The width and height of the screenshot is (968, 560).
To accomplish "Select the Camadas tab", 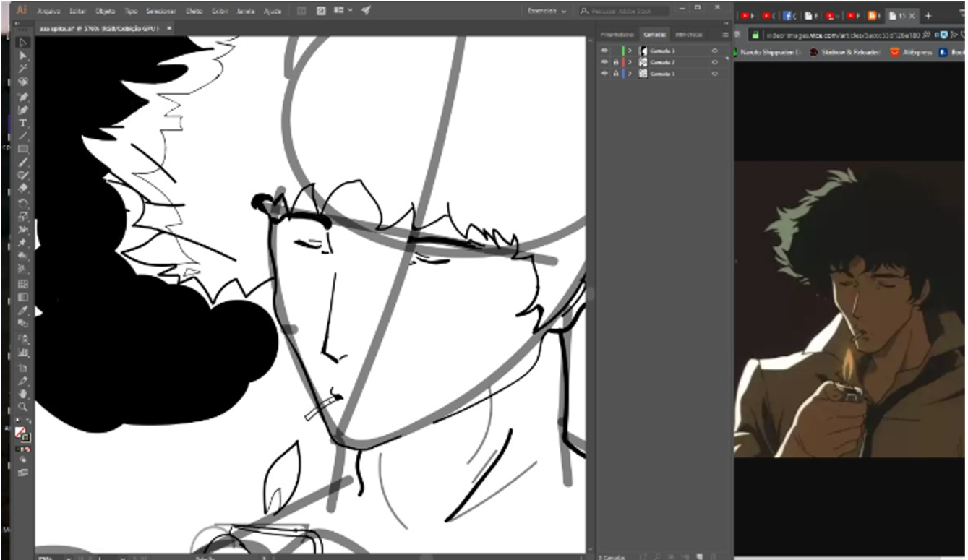I will pos(654,35).
